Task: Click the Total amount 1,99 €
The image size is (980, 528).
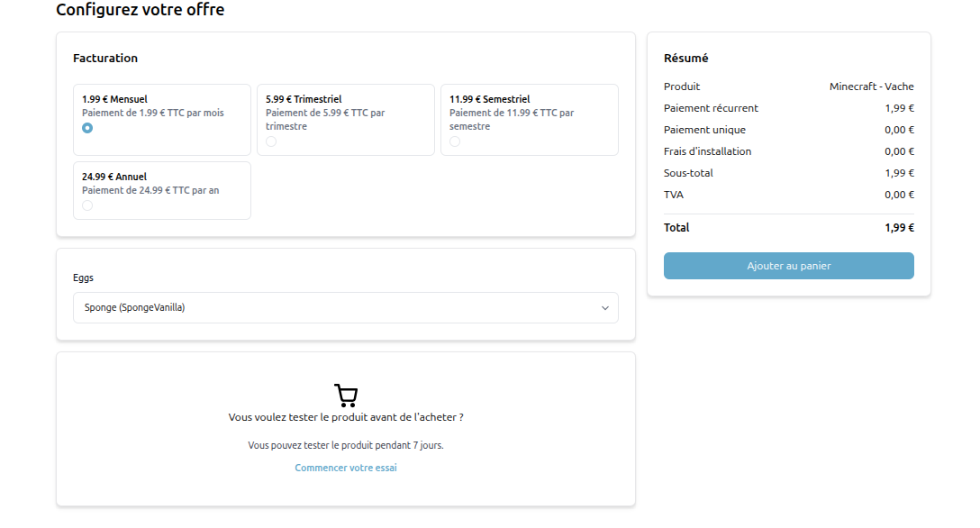Action: 899,228
